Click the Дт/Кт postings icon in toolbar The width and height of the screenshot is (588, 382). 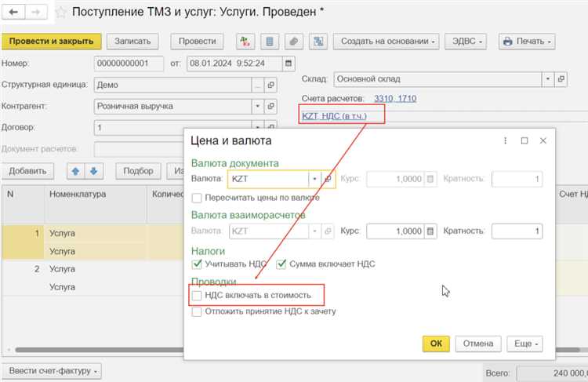tap(246, 42)
